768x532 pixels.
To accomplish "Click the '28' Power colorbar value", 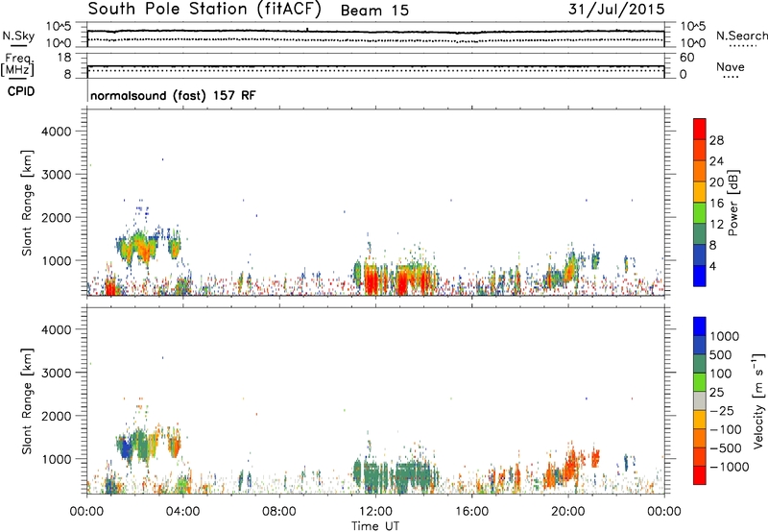I will (x=716, y=140).
